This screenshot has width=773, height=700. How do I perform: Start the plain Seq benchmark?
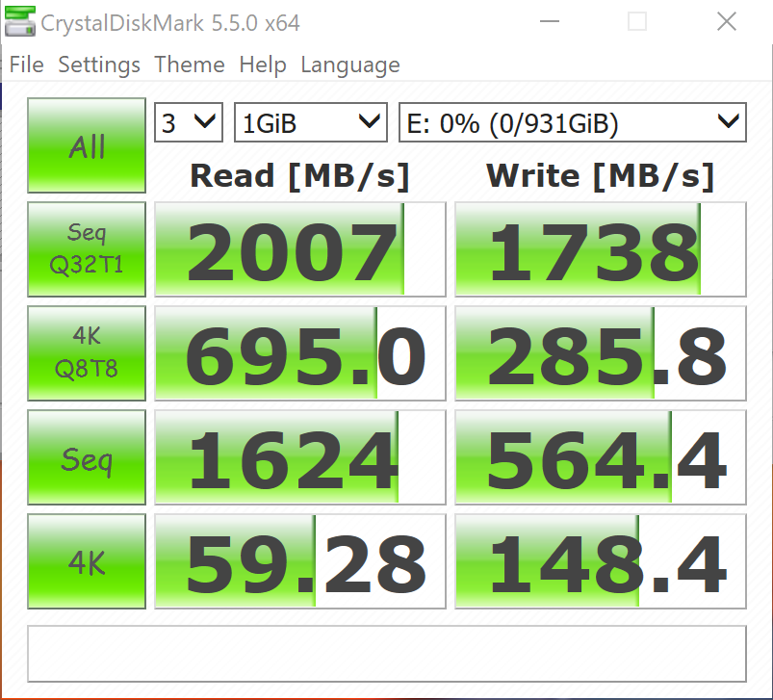87,457
